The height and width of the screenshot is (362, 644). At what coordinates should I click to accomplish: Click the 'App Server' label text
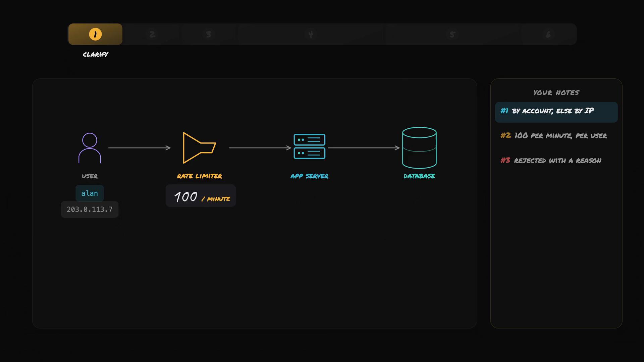(309, 176)
